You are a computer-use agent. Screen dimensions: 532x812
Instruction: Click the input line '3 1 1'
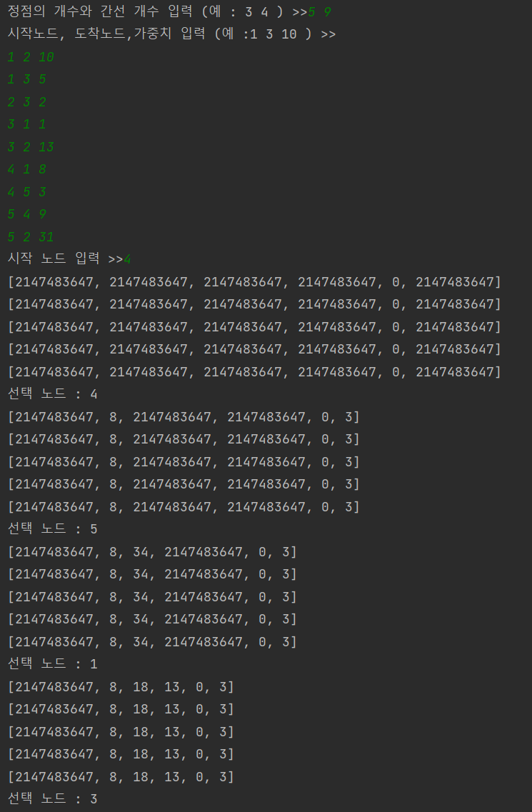tap(27, 124)
